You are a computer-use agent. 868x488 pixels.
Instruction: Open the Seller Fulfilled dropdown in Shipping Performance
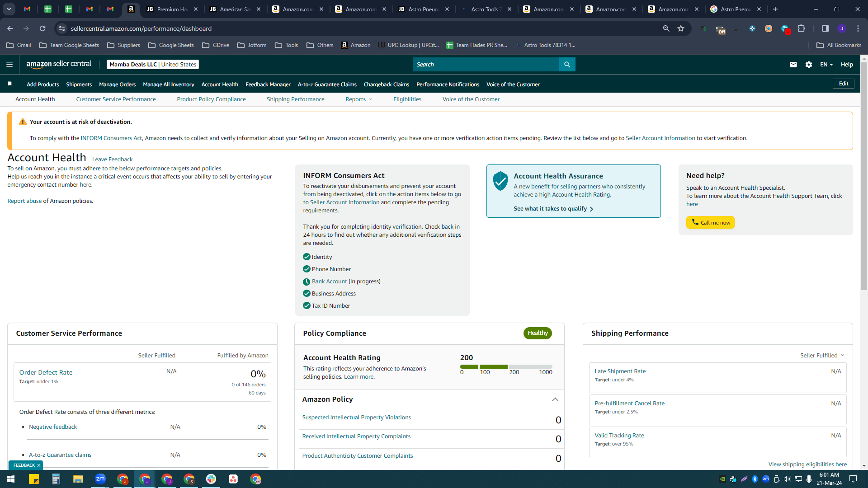pyautogui.click(x=822, y=356)
